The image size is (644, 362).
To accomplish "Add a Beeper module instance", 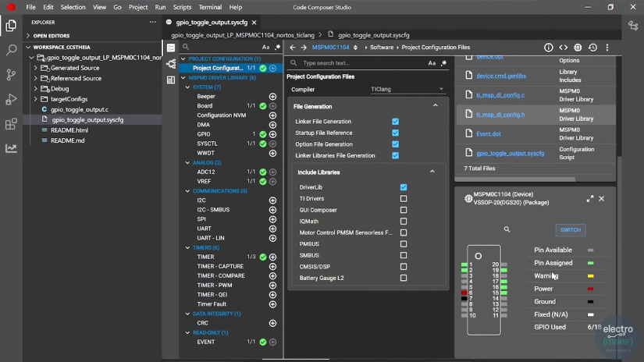I will coord(272,97).
